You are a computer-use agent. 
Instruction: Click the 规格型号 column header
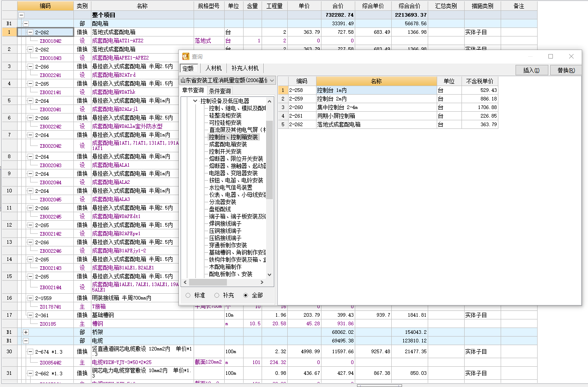tap(209, 6)
